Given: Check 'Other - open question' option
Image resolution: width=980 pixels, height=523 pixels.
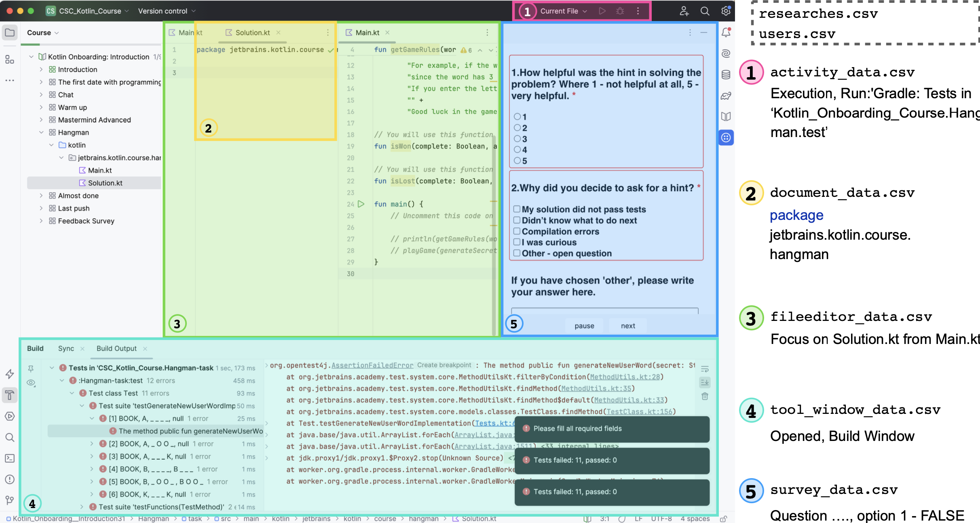Looking at the screenshot, I should click(517, 253).
